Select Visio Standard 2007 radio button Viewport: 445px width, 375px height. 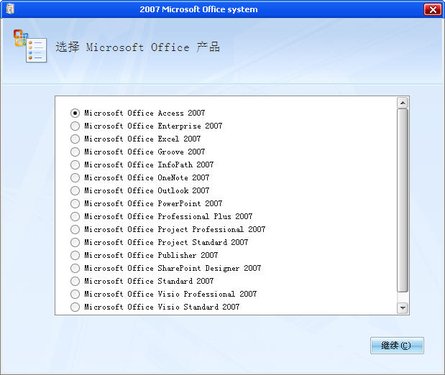click(75, 307)
